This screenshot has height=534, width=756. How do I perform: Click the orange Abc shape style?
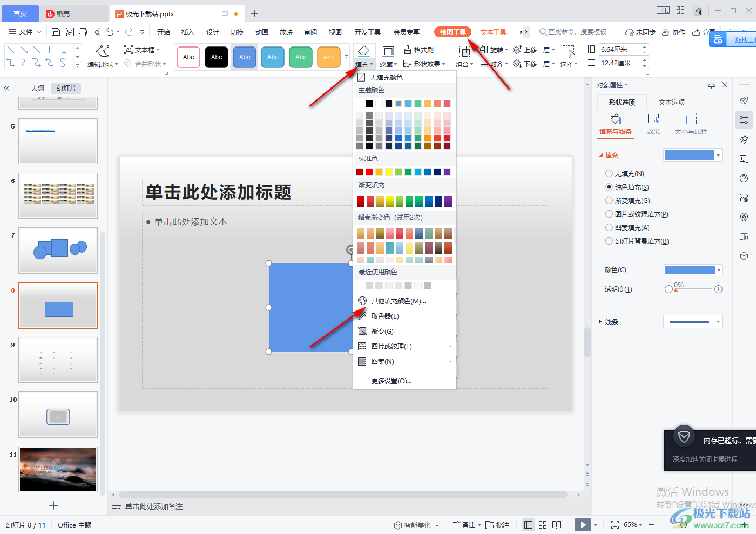click(329, 57)
